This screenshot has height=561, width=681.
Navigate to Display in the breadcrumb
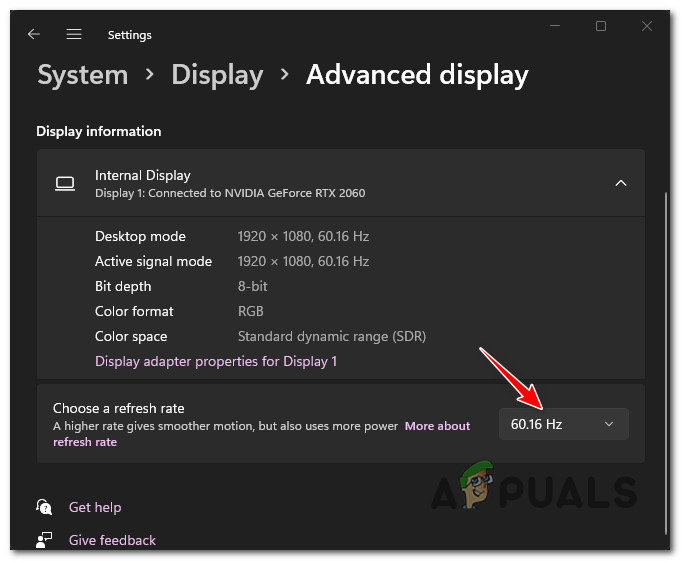(216, 75)
